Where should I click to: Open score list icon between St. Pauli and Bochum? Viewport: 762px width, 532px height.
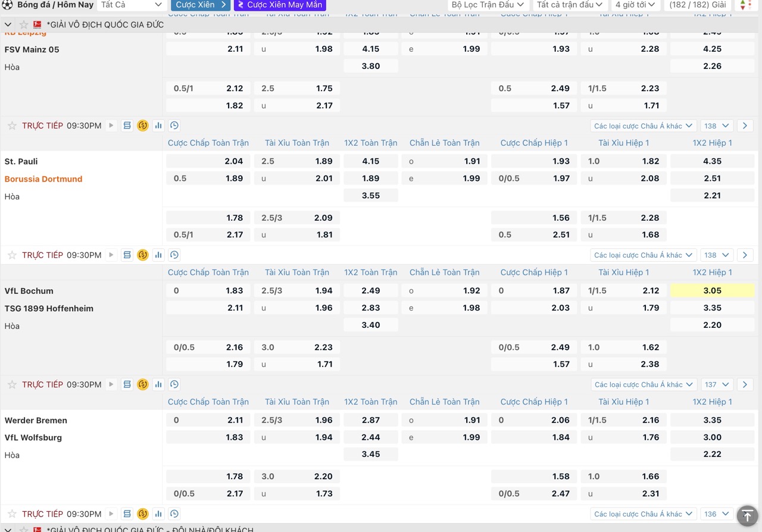coord(127,255)
